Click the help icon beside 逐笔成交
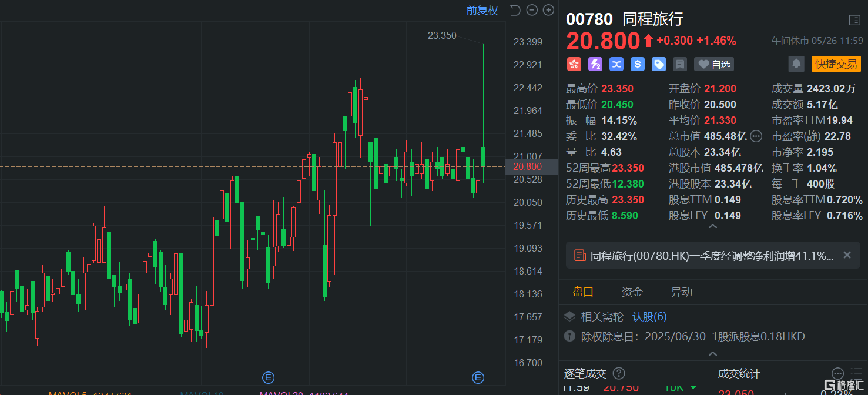The width and height of the screenshot is (868, 395). [619, 373]
